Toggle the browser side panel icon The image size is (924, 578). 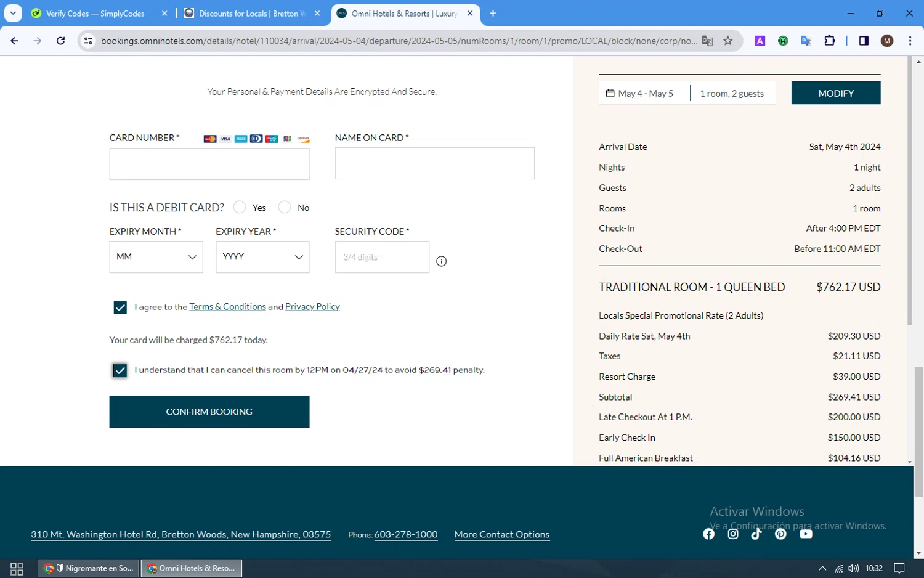(x=864, y=41)
